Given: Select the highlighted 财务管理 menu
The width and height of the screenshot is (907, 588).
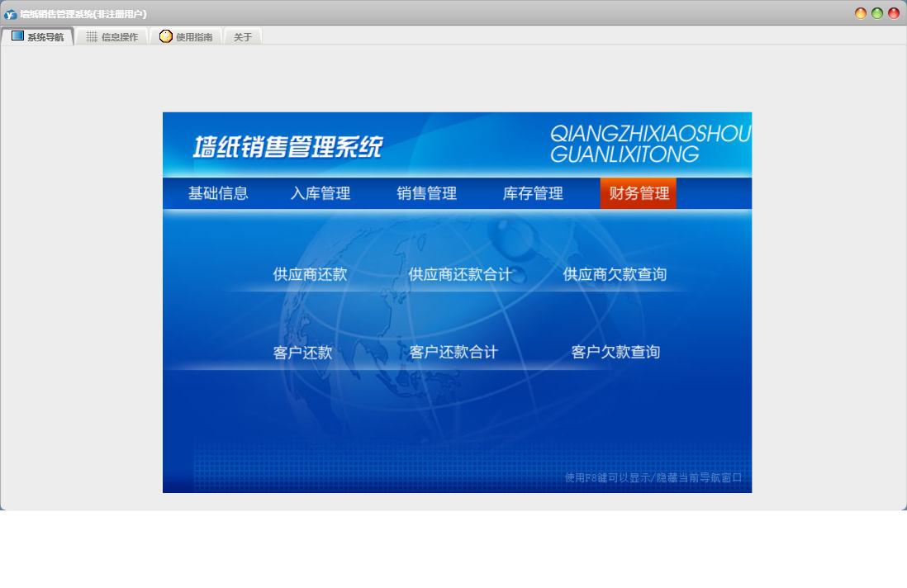Looking at the screenshot, I should click(x=638, y=193).
